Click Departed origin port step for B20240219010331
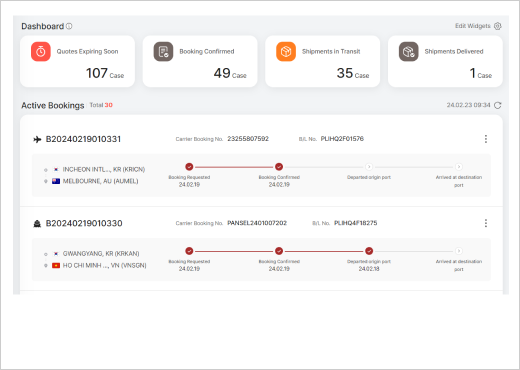 [x=369, y=167]
